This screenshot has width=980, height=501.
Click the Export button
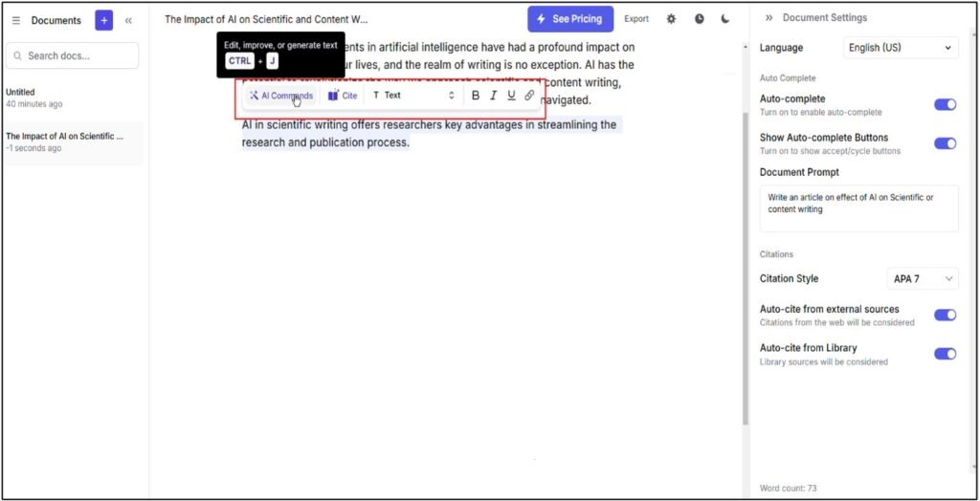[x=636, y=19]
